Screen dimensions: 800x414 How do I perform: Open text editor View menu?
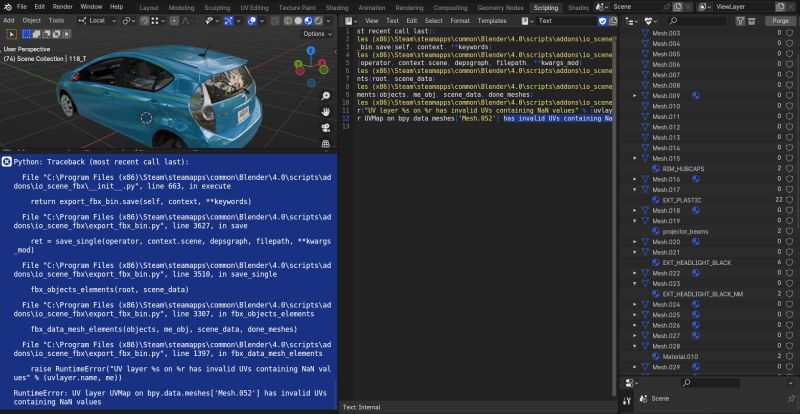coord(371,21)
